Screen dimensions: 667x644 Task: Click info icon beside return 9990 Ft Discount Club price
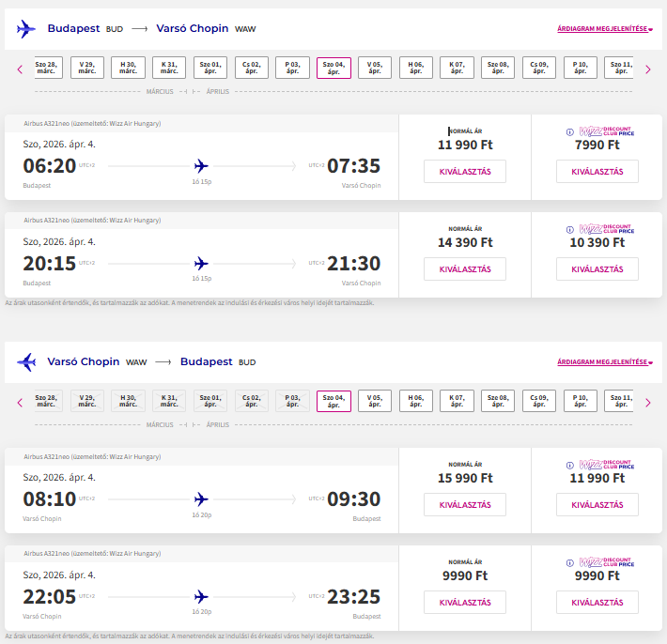[569, 563]
